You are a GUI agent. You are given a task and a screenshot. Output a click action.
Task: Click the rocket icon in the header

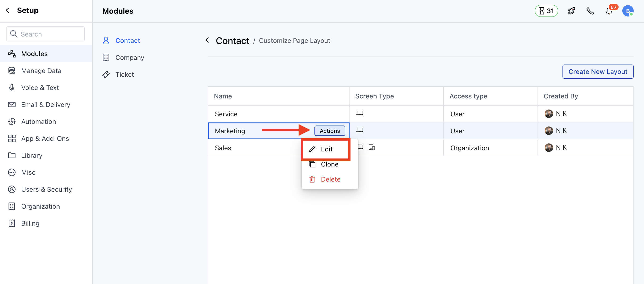[571, 11]
